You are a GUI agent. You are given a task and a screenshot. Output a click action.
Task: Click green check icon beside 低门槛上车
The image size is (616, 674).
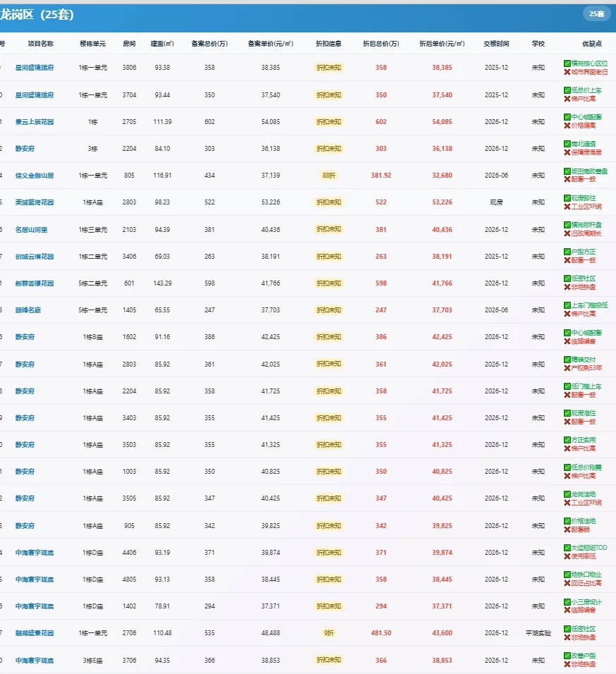click(567, 386)
